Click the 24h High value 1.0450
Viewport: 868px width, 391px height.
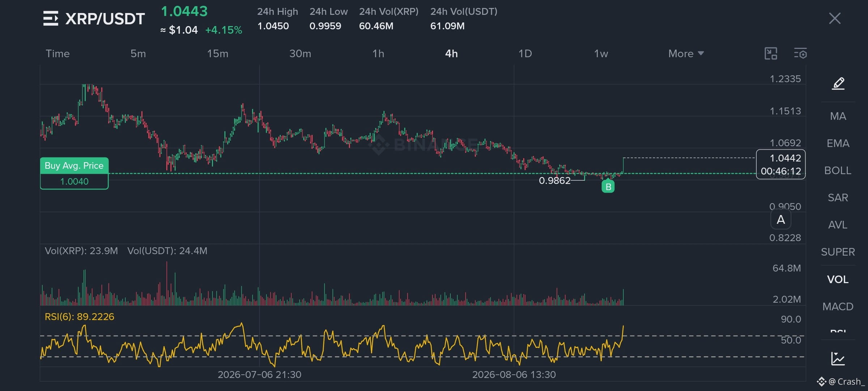(273, 26)
